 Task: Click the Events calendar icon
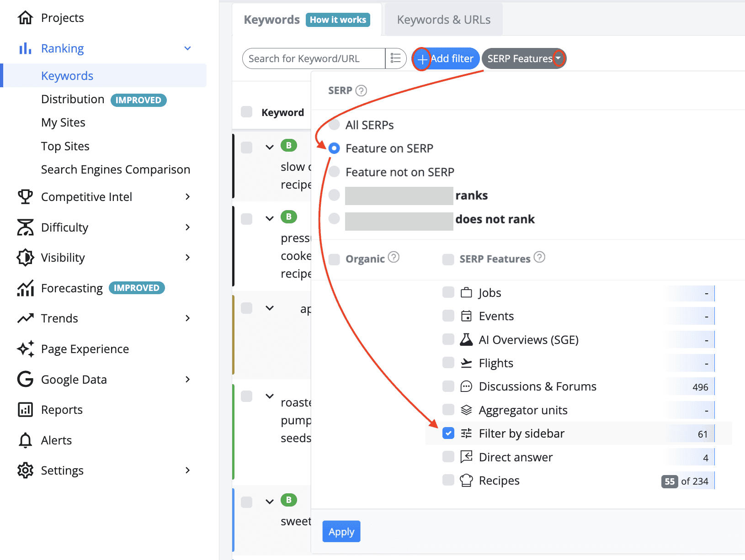[466, 316]
